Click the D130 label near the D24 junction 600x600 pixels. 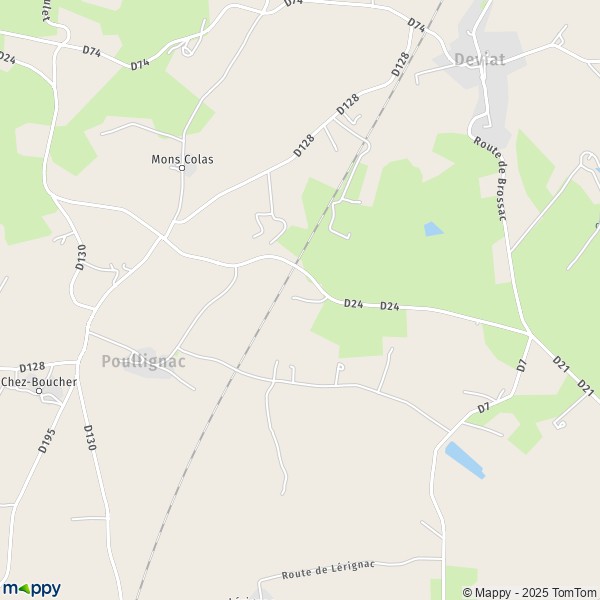(x=80, y=257)
